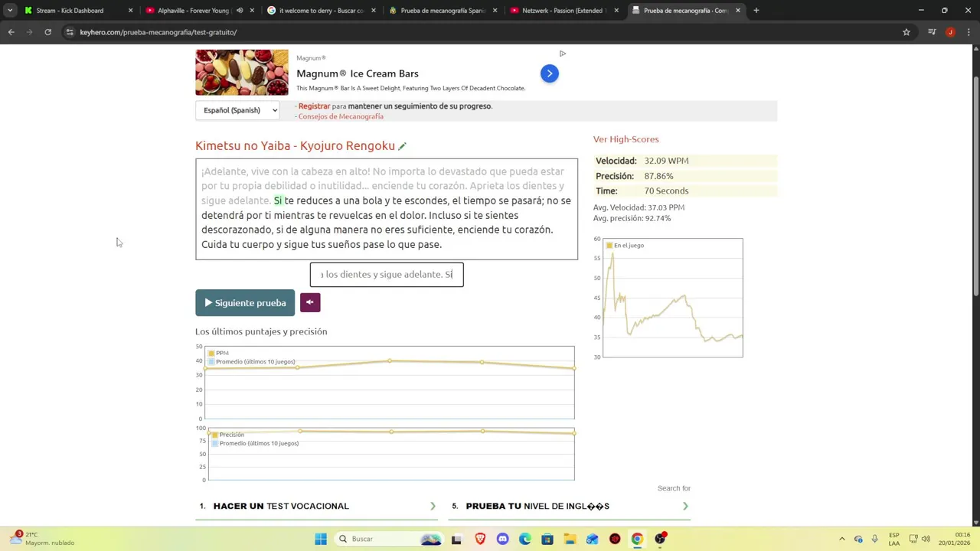Open the Magnum Ice Cream Bars ad headline
This screenshot has height=551, width=980.
point(358,73)
